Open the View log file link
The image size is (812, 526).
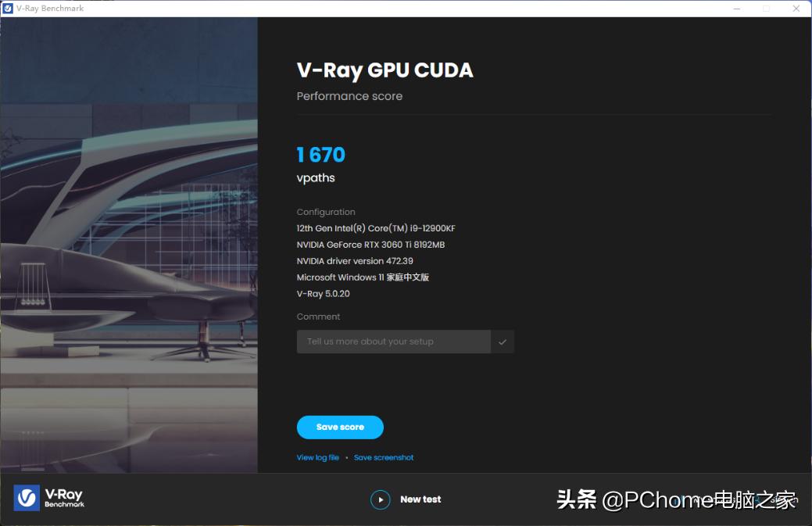pos(318,458)
